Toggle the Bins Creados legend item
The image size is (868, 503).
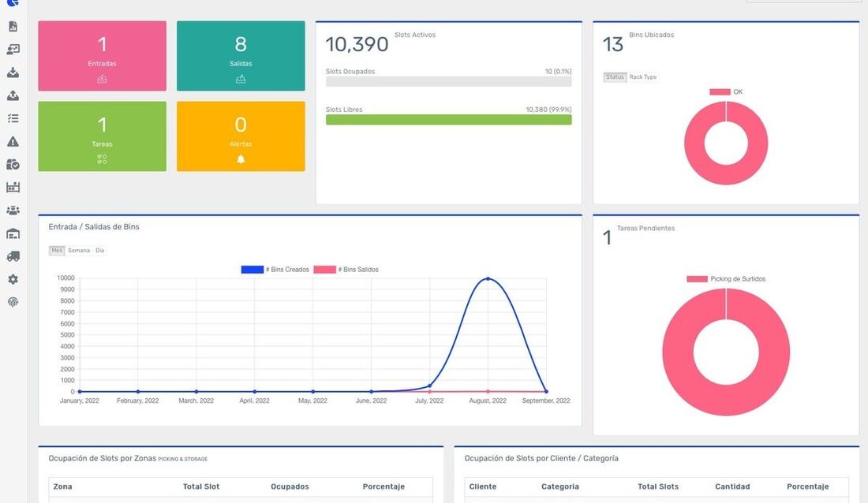pyautogui.click(x=275, y=270)
